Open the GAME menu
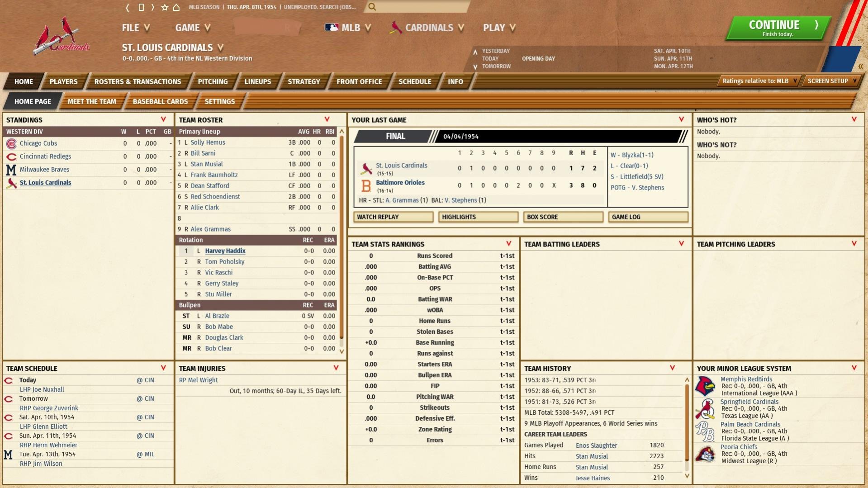 pyautogui.click(x=193, y=28)
